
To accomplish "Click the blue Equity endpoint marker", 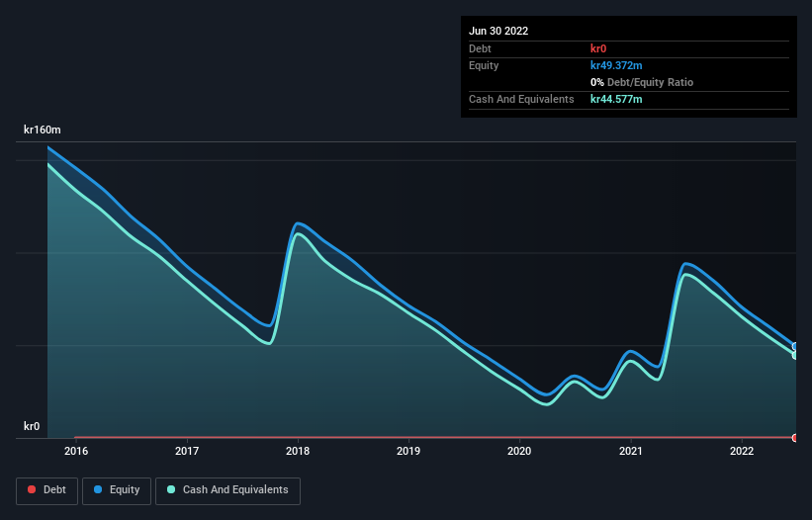I will (795, 346).
